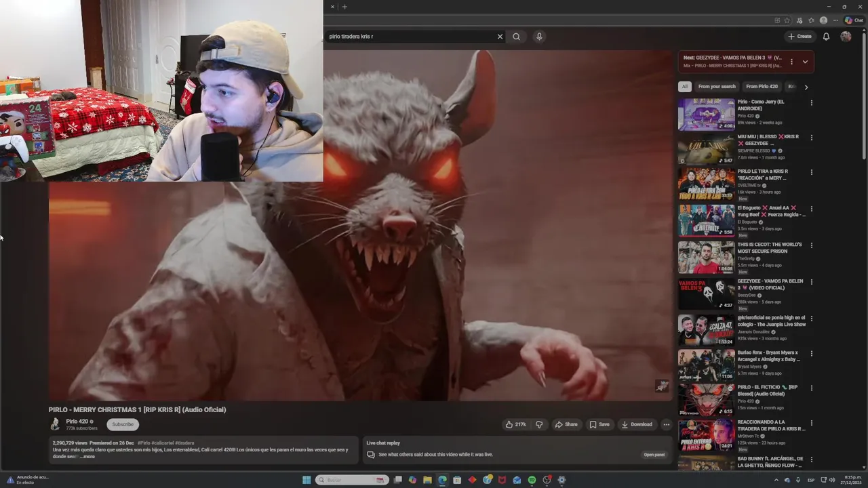Download the video

pos(637,424)
